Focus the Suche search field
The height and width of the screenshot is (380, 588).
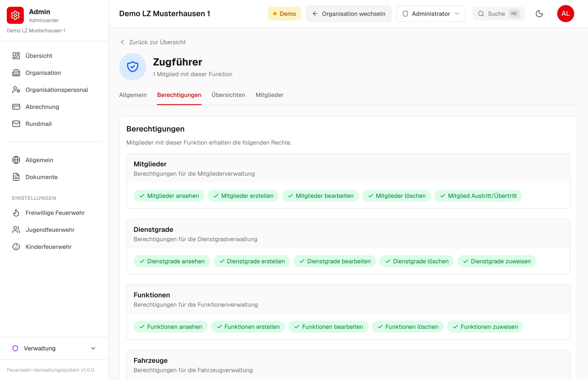(498, 14)
